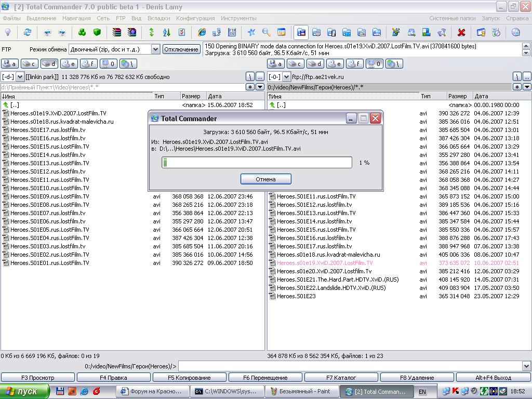This screenshot has width=532, height=399.
Task: Click the paintbrush toolbar icon
Action: pos(395,32)
